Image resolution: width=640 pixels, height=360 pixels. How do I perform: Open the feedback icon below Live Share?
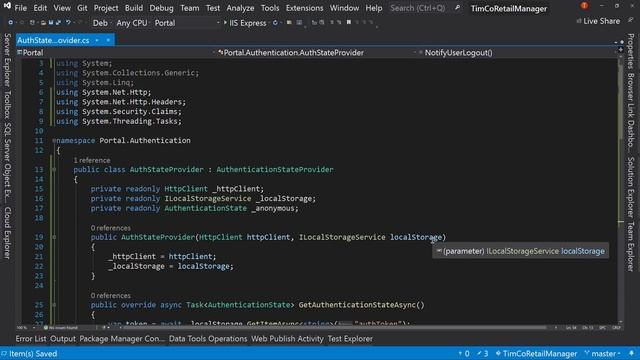[631, 20]
